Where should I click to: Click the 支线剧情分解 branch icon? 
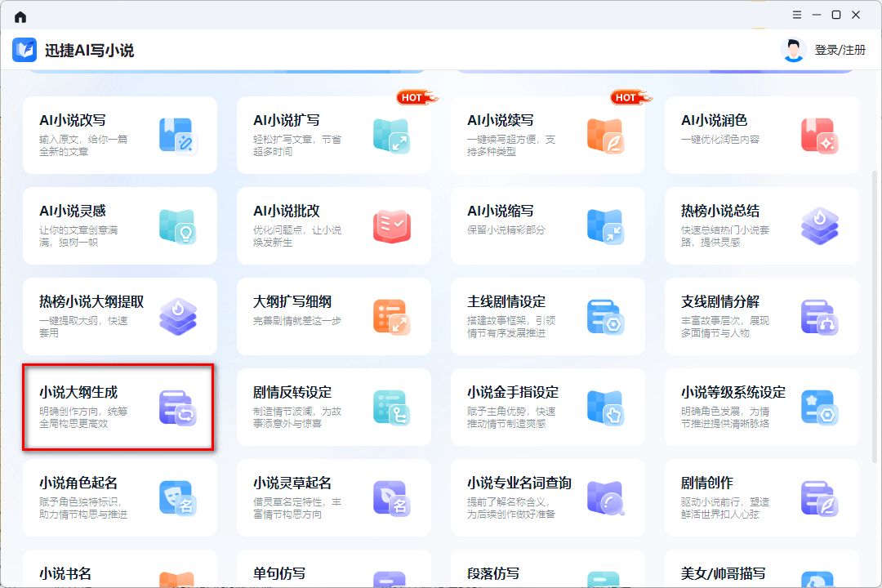pos(820,316)
